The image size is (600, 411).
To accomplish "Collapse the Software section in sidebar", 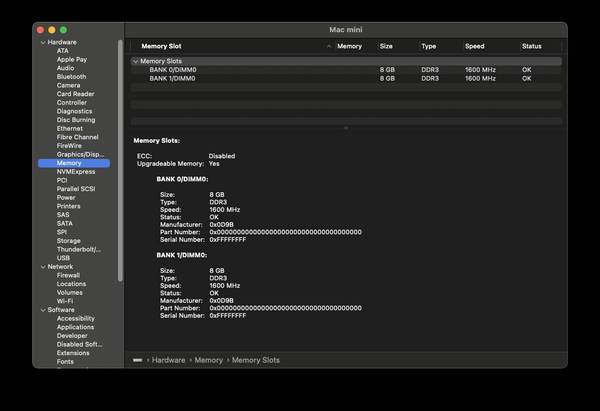I will click(x=43, y=310).
